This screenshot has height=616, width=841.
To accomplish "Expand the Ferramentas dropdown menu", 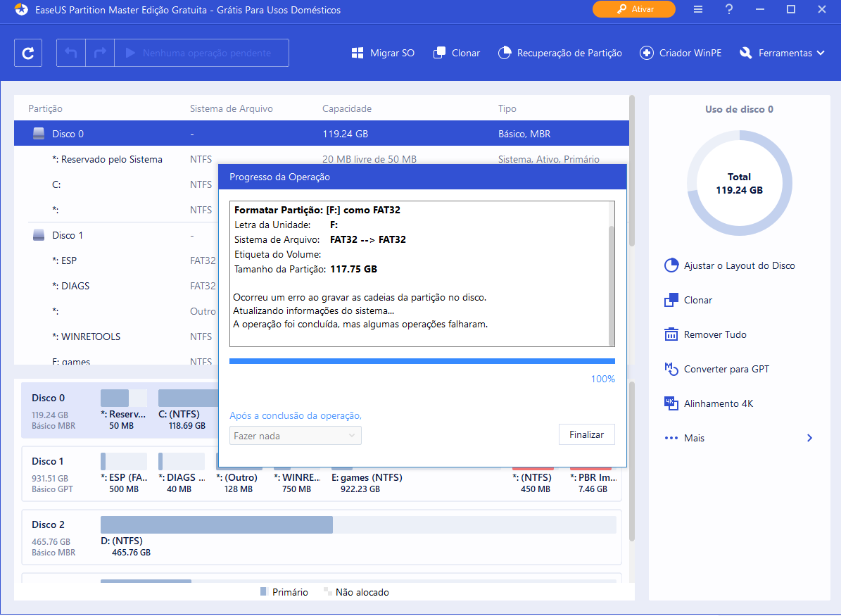I will point(782,53).
